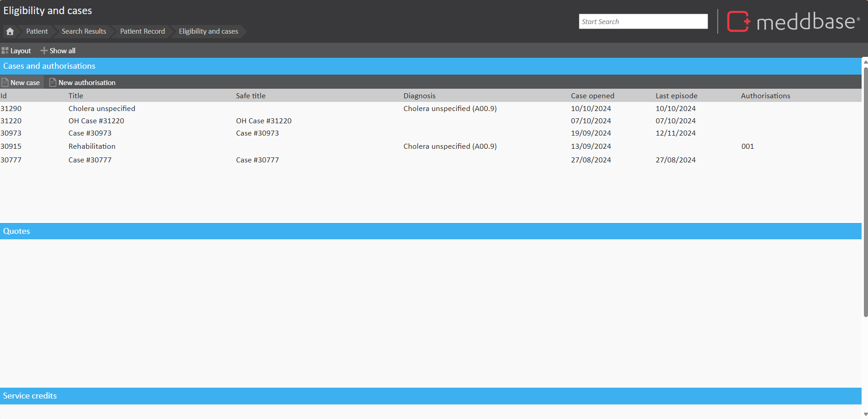Click the scrollbar up arrow
868x419 pixels.
[865, 62]
